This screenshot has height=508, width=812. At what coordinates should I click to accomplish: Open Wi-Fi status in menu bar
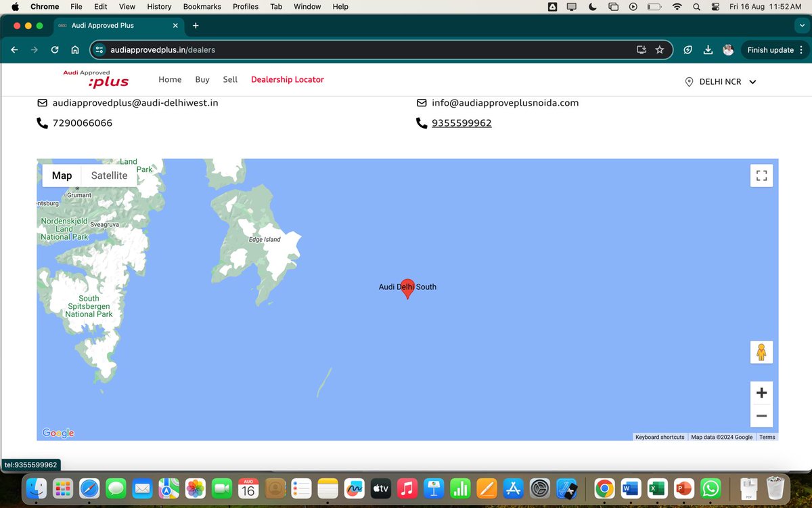(x=677, y=7)
